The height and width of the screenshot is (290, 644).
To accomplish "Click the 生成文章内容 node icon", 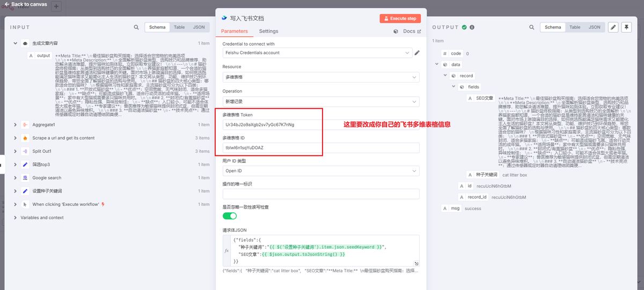I will coord(25,43).
